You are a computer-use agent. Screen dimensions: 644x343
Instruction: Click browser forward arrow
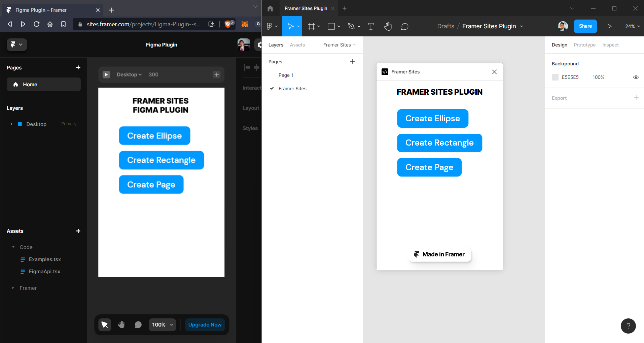click(x=23, y=24)
